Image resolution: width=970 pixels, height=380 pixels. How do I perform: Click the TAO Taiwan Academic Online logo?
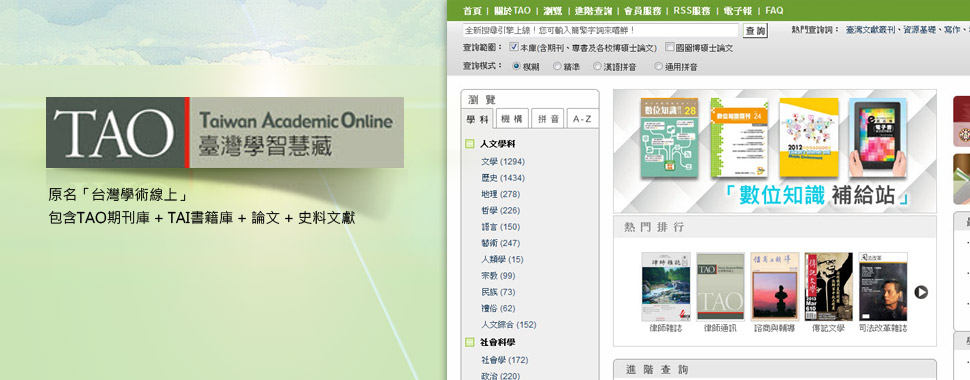click(x=225, y=132)
